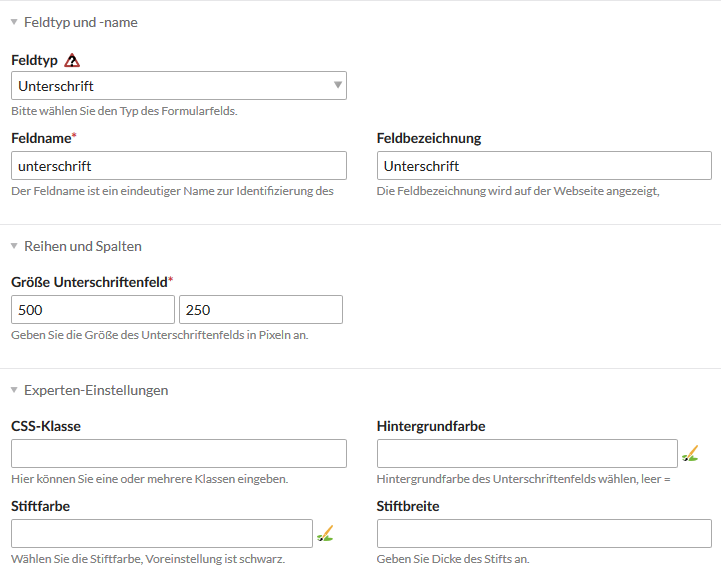Focus the Hintergrundfarbe text field
Viewport: 721px width, 578px height.
coord(527,453)
